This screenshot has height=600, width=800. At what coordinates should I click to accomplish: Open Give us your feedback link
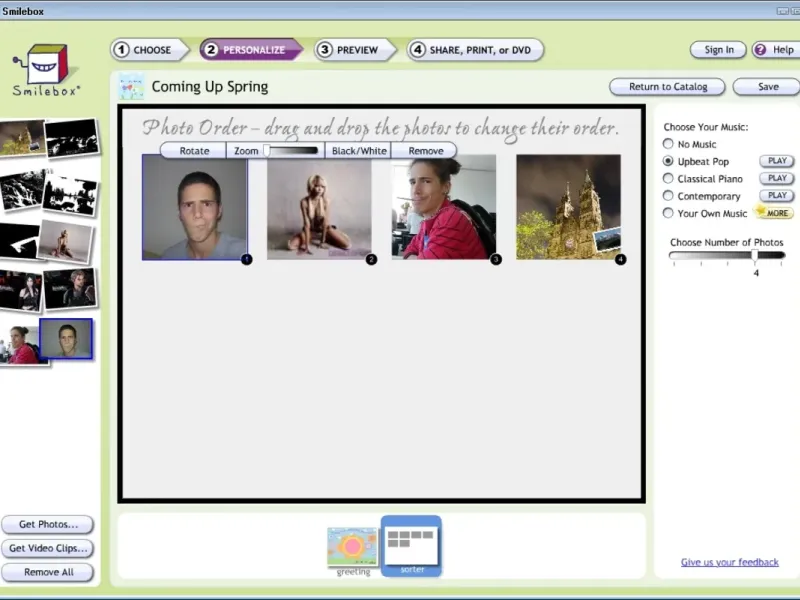click(x=730, y=562)
